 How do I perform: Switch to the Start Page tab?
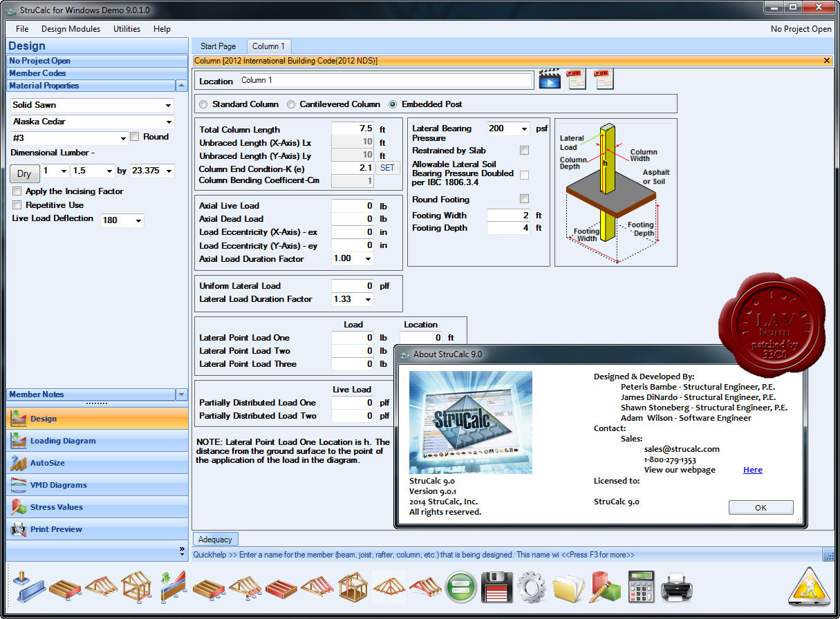pyautogui.click(x=218, y=46)
